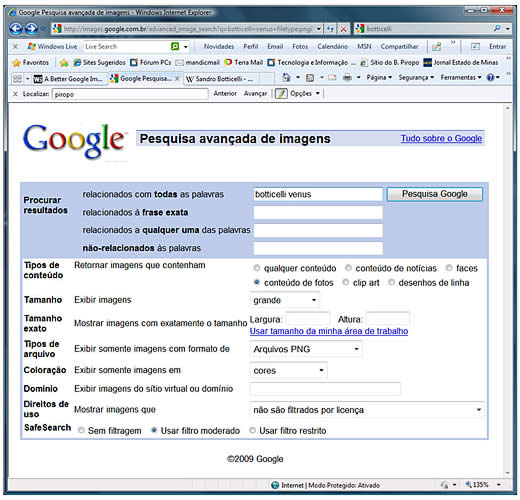Go back with the browser Back arrow

click(x=16, y=29)
